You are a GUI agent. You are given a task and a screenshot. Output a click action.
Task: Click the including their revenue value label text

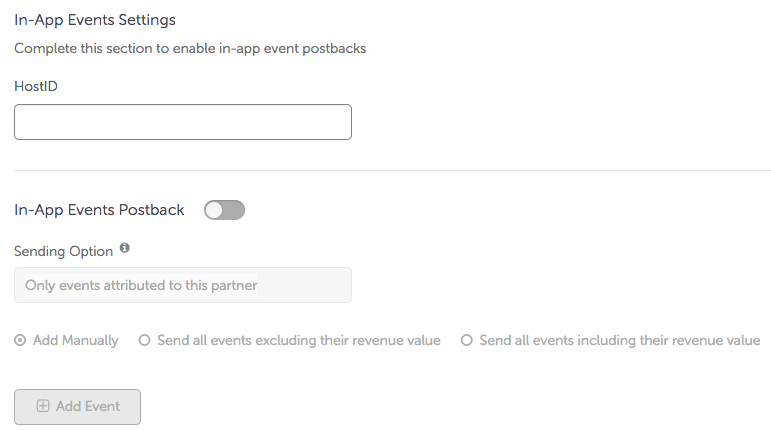click(x=620, y=341)
